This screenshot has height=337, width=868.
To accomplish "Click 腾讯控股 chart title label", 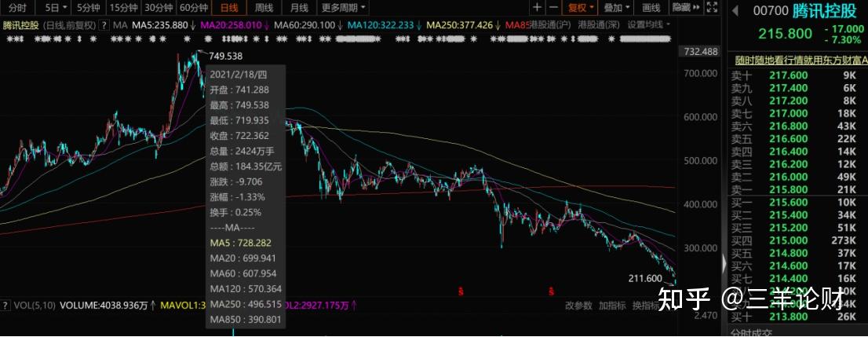I will coord(20,25).
